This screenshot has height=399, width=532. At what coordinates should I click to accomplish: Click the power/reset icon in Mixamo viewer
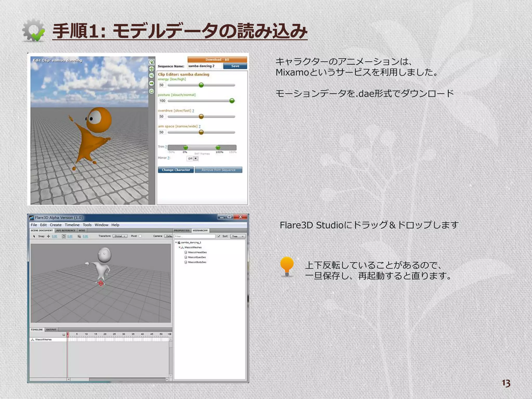151,91
